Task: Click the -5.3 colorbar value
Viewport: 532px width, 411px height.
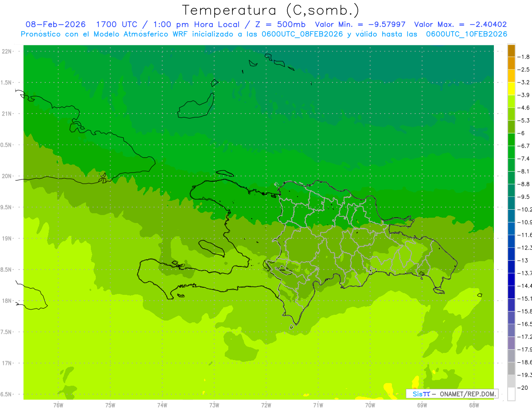Action: tap(524, 120)
